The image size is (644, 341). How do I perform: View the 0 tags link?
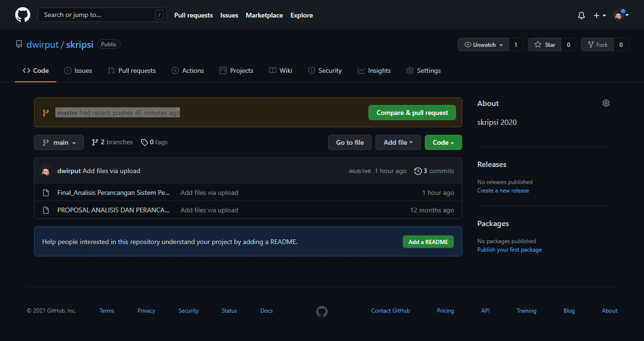pyautogui.click(x=154, y=142)
